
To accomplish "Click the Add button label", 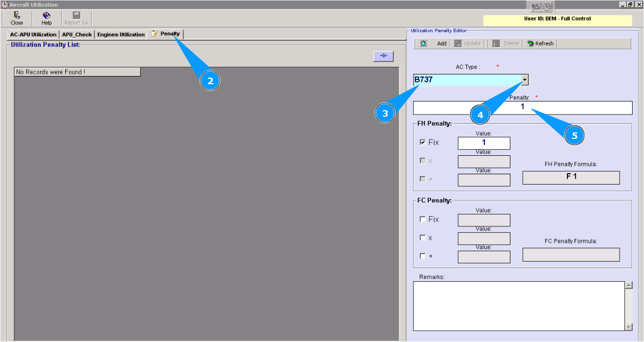I will coord(442,43).
